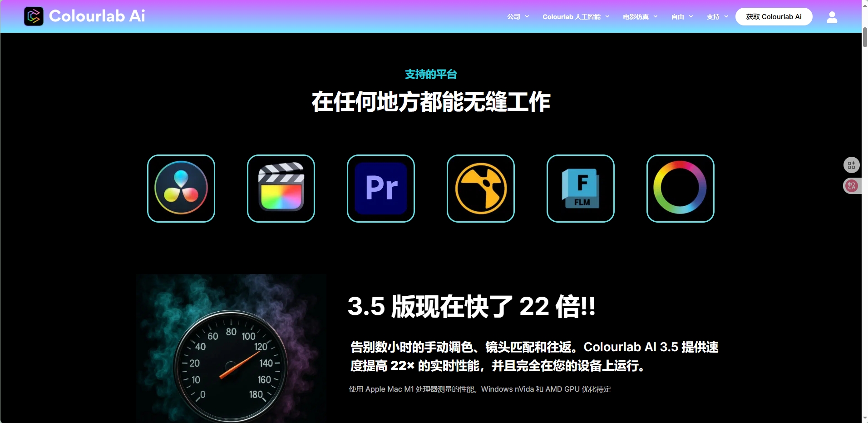Click the Colourlab Ai logo icon
The image size is (868, 423).
click(34, 16)
